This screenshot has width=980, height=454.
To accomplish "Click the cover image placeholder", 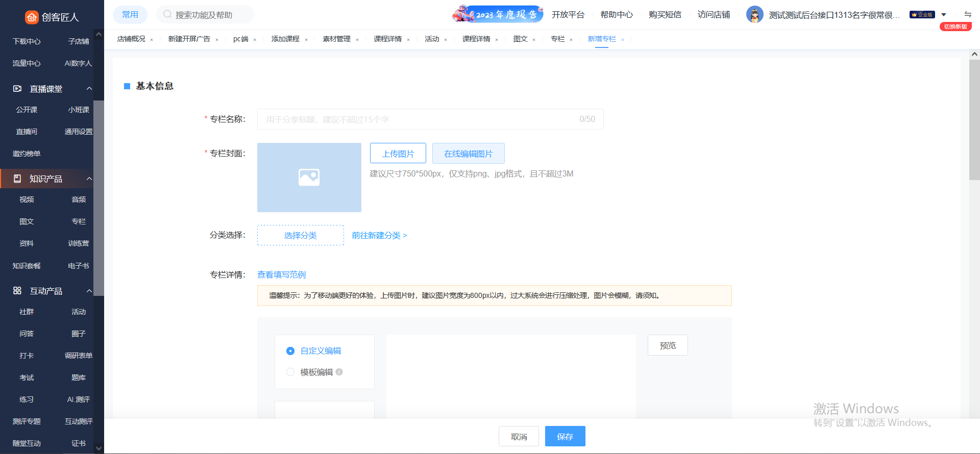I will click(x=309, y=178).
